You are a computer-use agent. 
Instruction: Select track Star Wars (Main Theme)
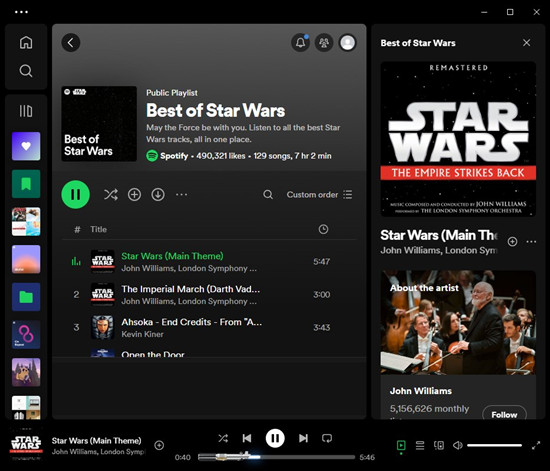[209, 262]
